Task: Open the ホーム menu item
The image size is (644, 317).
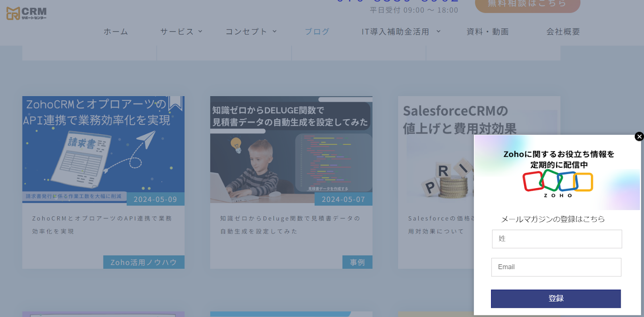Action: click(116, 31)
